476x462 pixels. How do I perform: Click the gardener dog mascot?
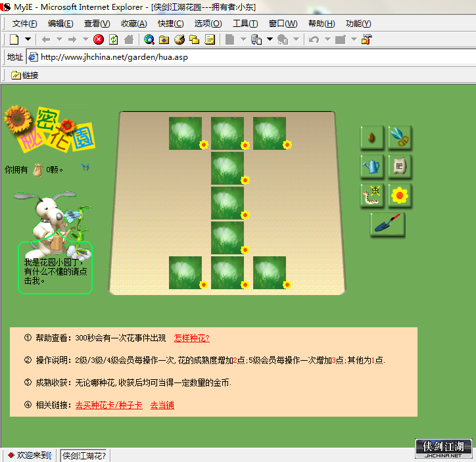tap(52, 225)
